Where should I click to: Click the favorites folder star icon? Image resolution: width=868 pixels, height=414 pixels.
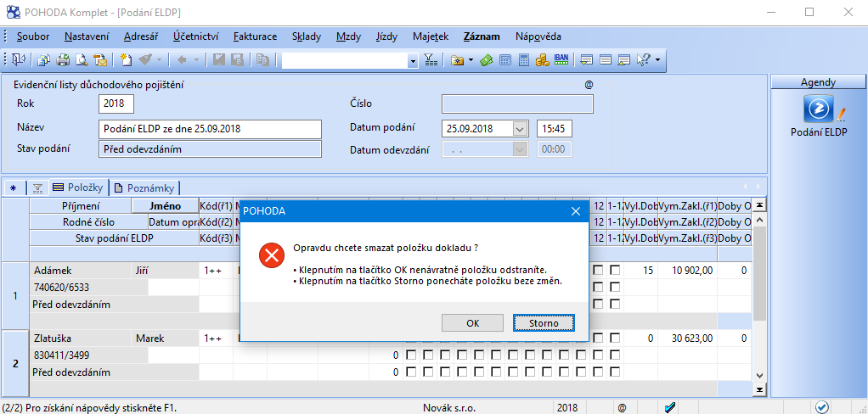[457, 59]
